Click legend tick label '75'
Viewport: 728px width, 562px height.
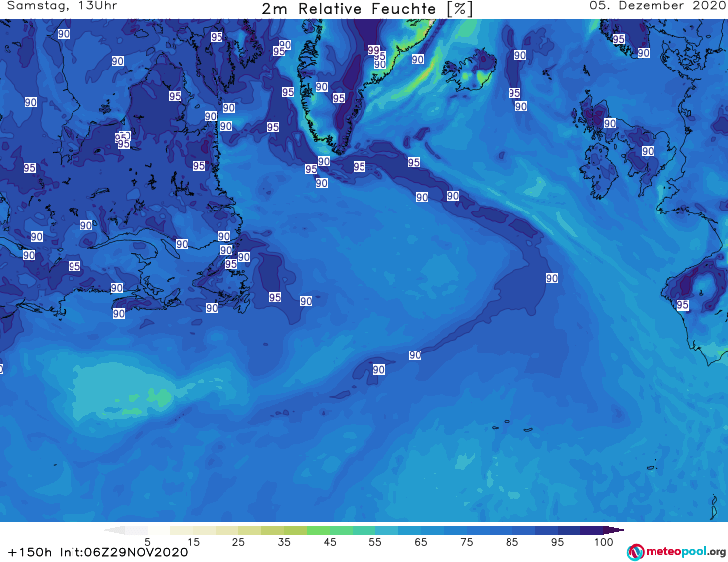[466, 542]
